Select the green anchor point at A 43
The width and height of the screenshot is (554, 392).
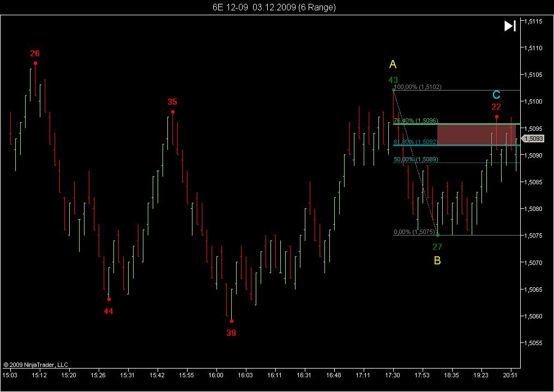coord(394,90)
